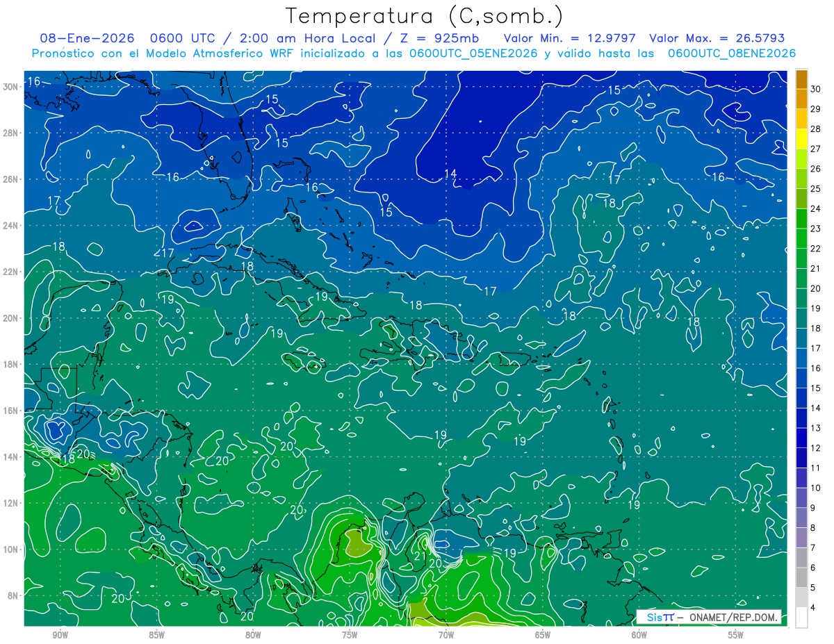This screenshot has width=834, height=644.
Task: Click the 16N latitude axis label
Action: [x=10, y=410]
